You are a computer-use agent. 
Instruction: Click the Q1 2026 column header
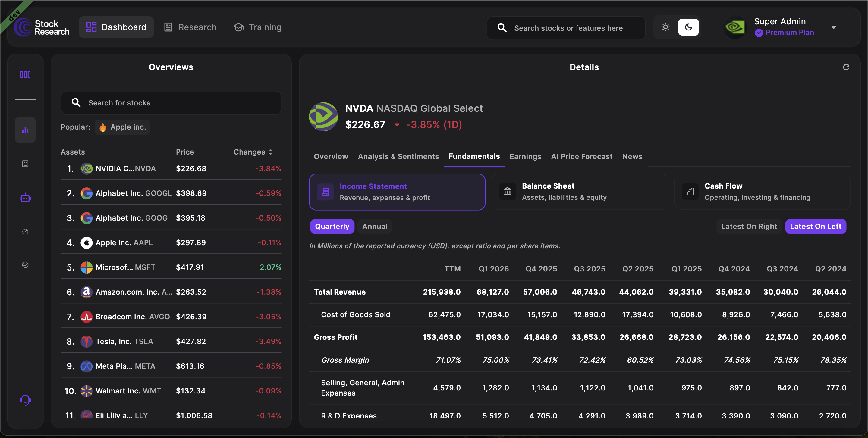tap(494, 269)
